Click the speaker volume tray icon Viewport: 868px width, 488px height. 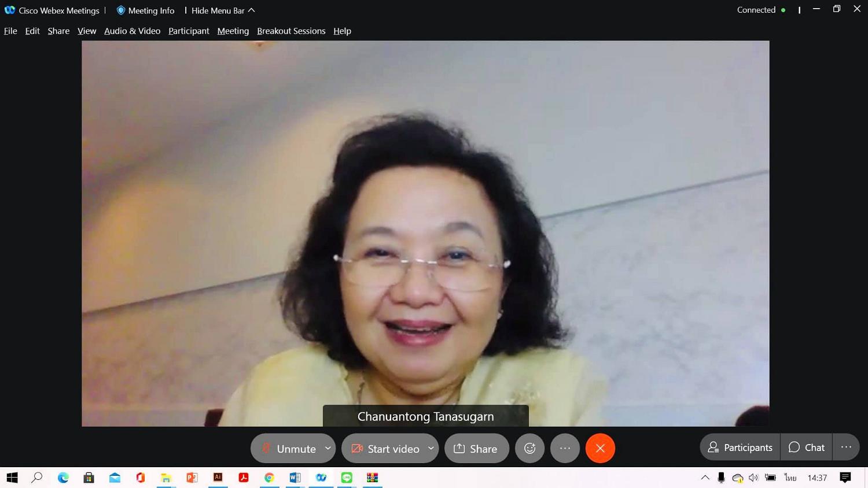[x=753, y=478]
